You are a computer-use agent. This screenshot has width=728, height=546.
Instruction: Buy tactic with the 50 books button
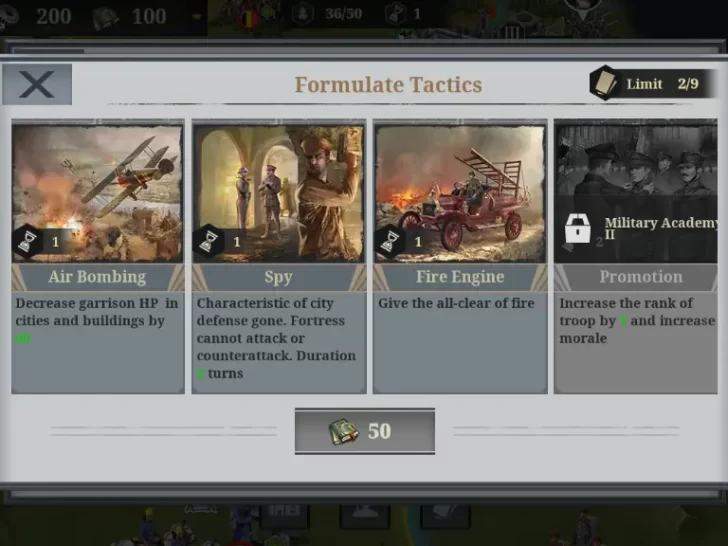365,431
